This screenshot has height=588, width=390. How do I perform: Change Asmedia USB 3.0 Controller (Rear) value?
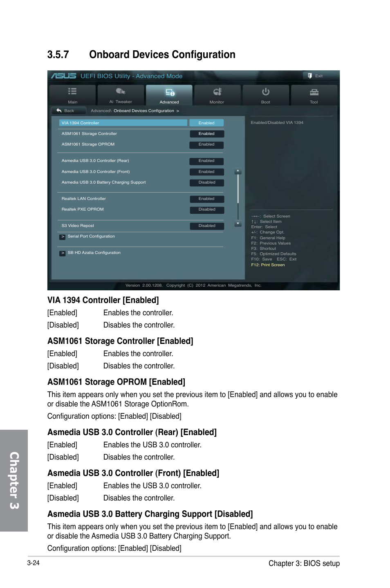coord(206,161)
